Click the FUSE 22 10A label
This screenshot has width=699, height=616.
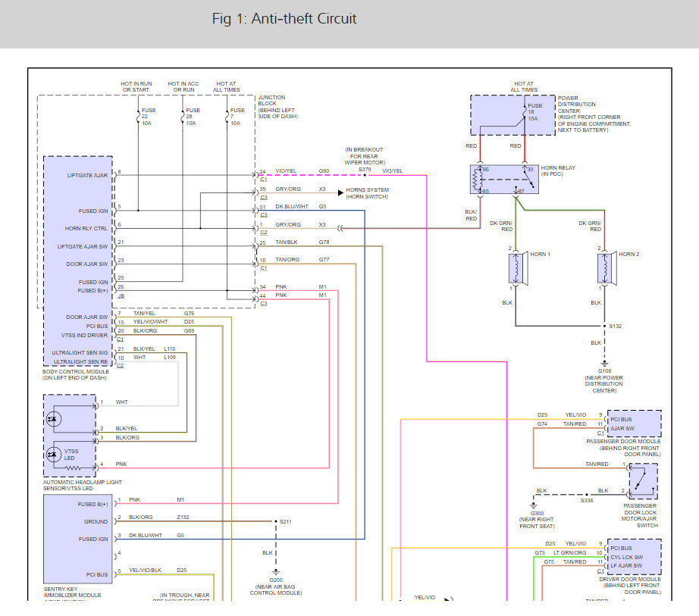pyautogui.click(x=149, y=117)
